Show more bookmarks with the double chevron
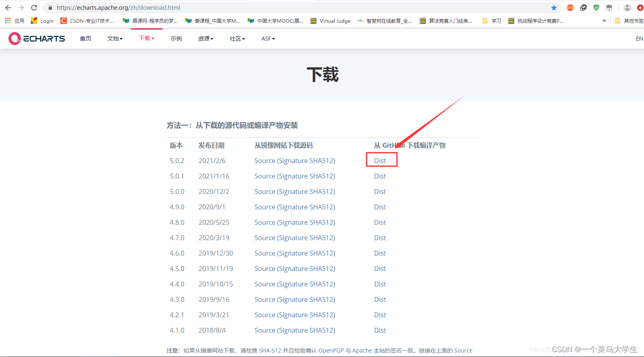This screenshot has height=357, width=644. pyautogui.click(x=604, y=21)
